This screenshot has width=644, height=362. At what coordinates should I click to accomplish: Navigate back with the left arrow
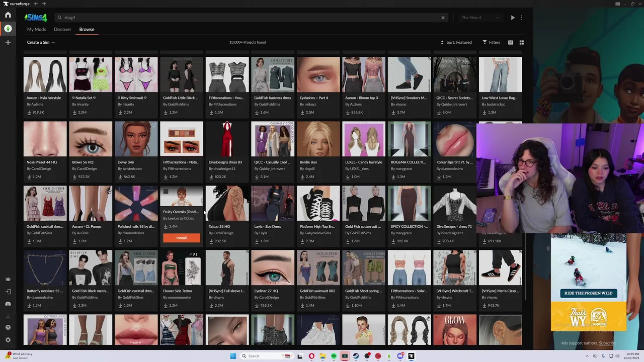coord(36,4)
